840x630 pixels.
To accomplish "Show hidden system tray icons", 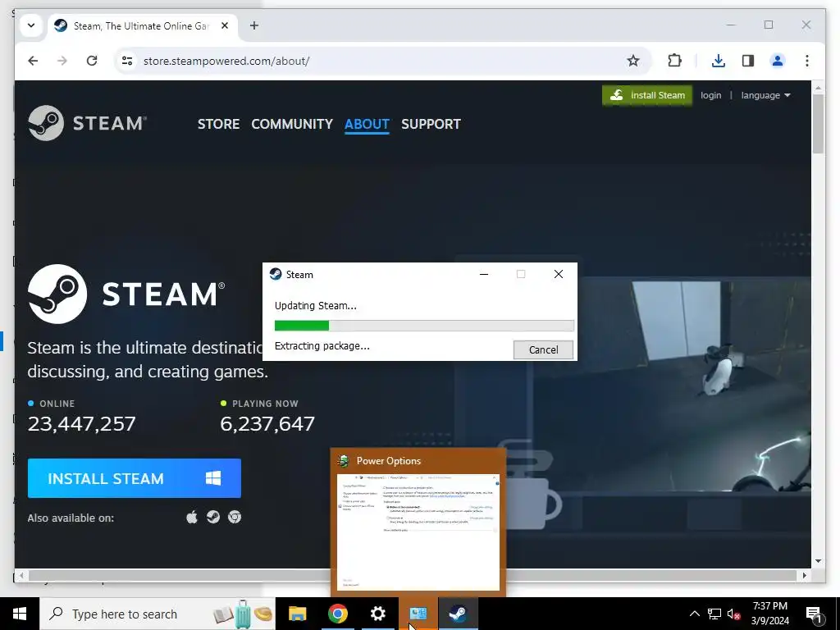I will pos(694,614).
